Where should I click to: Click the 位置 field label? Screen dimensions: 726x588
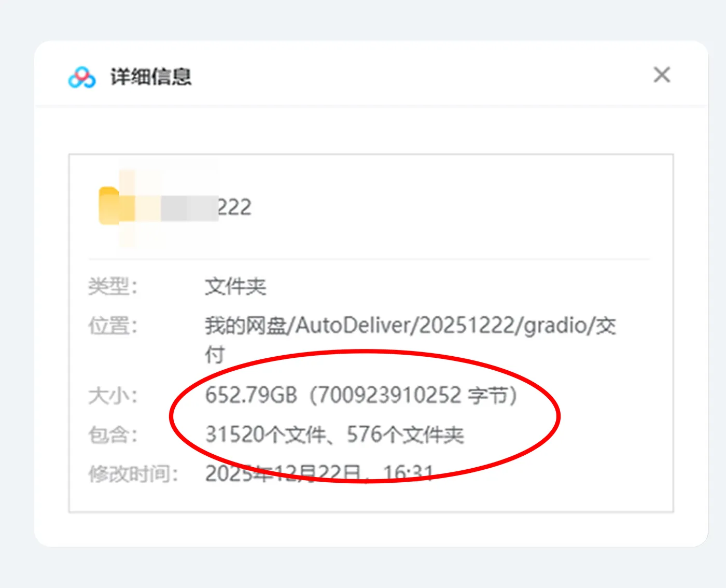(113, 326)
